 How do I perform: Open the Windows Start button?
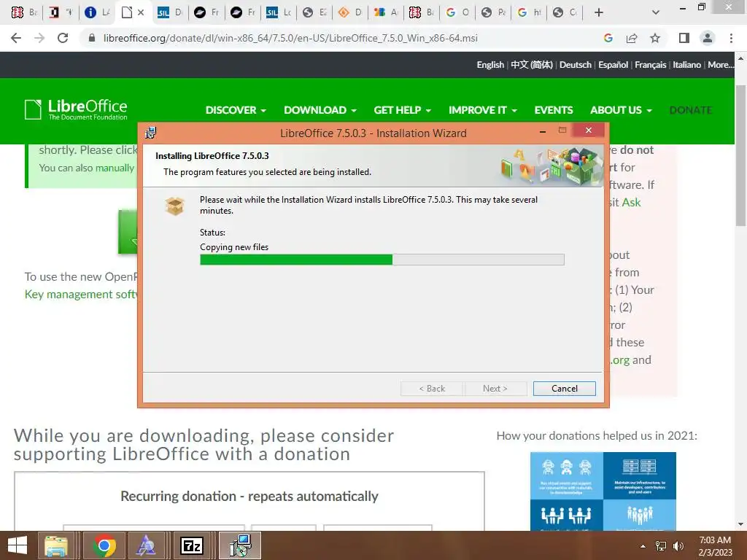point(18,545)
